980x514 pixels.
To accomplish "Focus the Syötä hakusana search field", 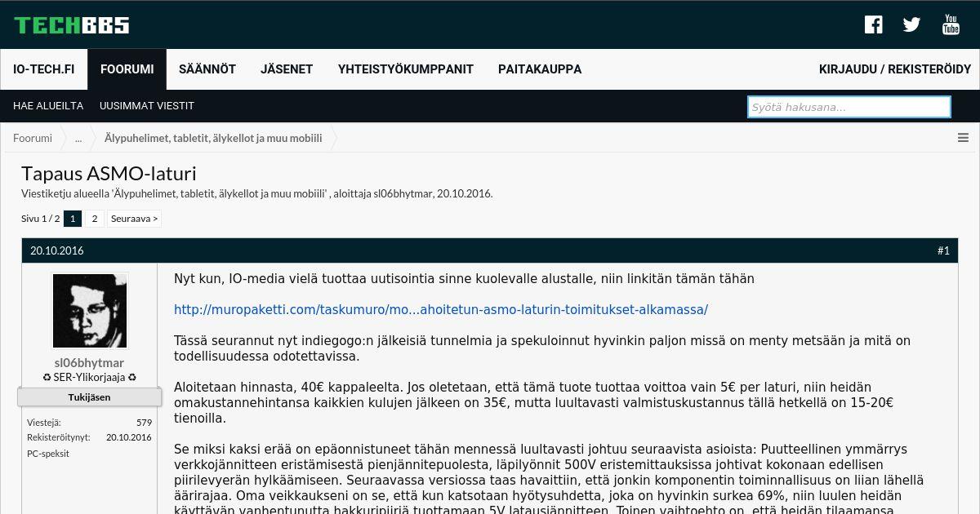I will pos(849,107).
